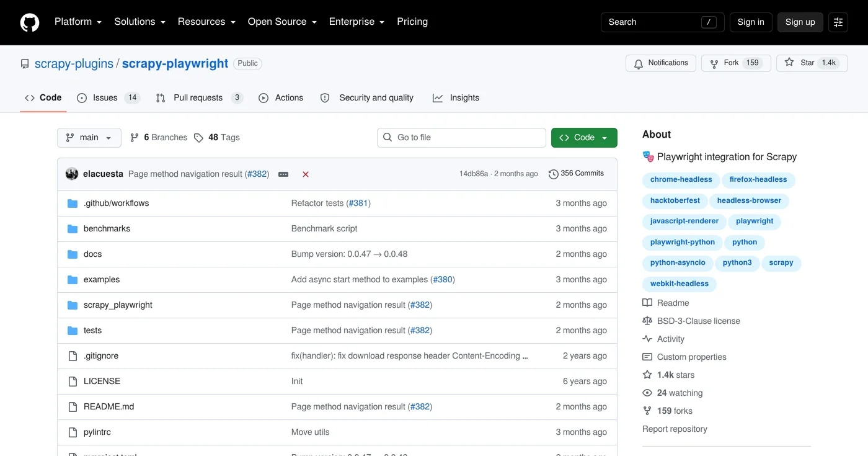The height and width of the screenshot is (456, 868).
Task: Open the Copilot settings icon beside Sign up
Action: click(838, 22)
